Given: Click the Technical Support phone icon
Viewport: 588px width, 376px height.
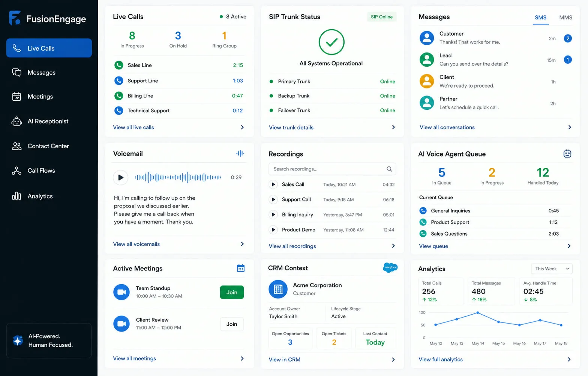Looking at the screenshot, I should pyautogui.click(x=119, y=110).
